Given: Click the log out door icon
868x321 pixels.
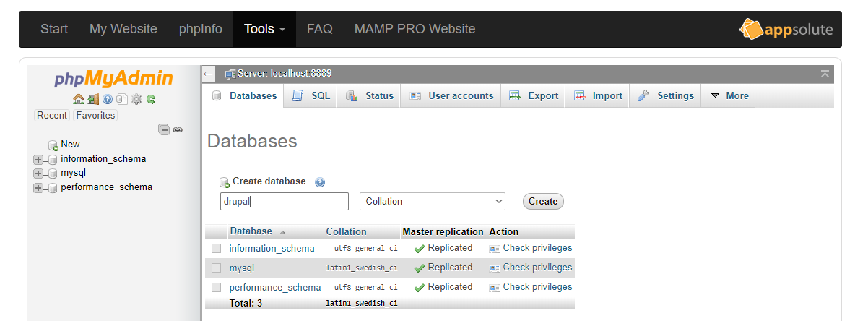Looking at the screenshot, I should click(93, 100).
